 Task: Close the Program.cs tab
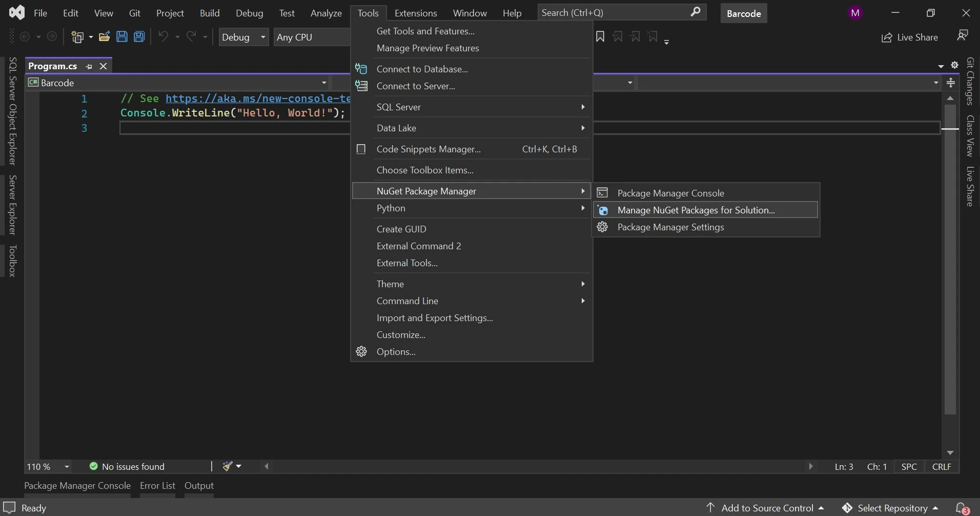point(104,66)
